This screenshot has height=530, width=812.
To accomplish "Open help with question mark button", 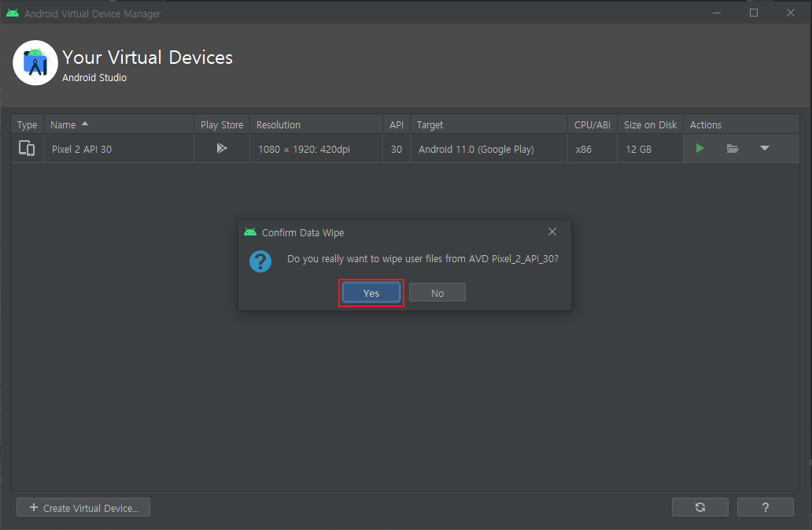I will point(766,507).
